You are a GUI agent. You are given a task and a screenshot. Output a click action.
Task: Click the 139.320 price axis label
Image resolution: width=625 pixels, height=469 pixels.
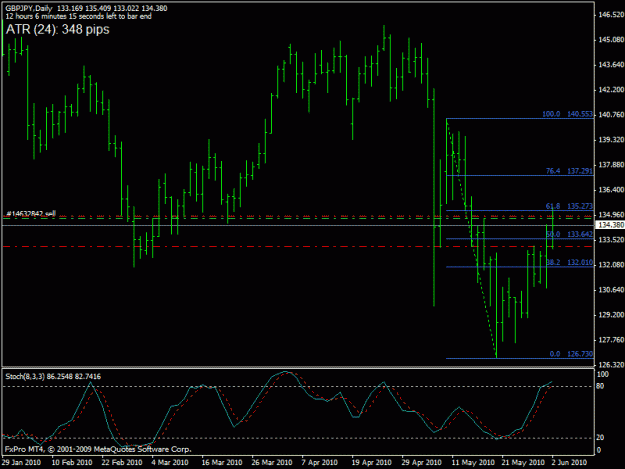click(x=611, y=140)
